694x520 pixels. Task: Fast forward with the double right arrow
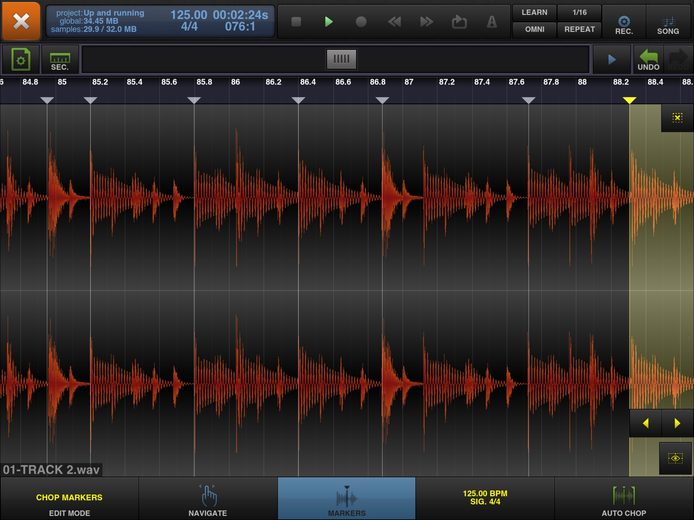(426, 22)
